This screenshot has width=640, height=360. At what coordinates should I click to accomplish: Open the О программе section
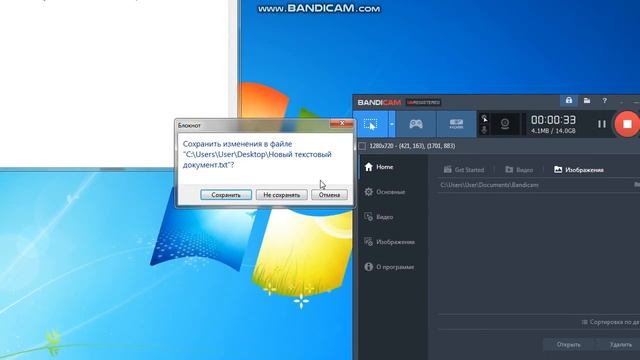[x=389, y=267]
